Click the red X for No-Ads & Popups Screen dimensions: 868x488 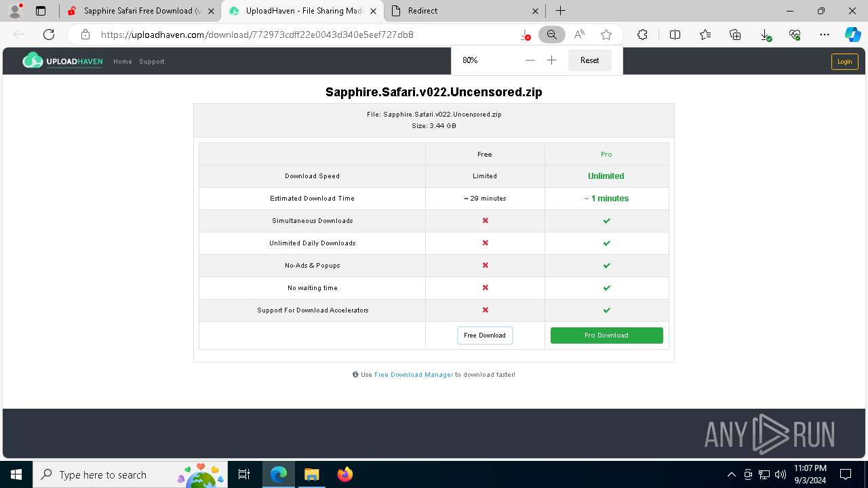pyautogui.click(x=485, y=266)
